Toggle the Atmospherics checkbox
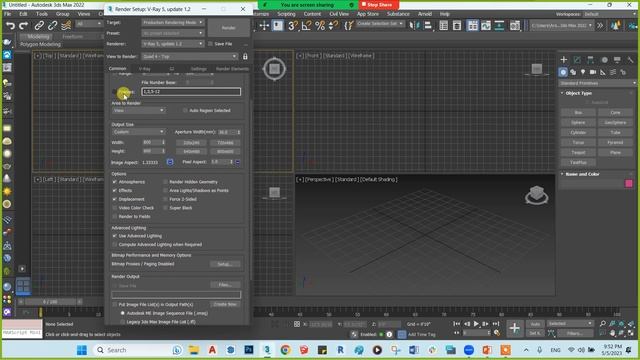The image size is (640, 360). coord(115,182)
